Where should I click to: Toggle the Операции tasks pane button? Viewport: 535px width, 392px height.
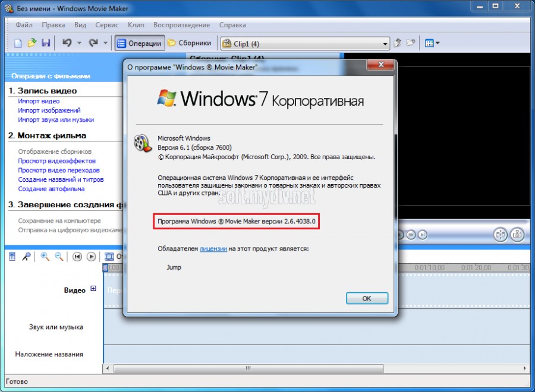tap(140, 43)
